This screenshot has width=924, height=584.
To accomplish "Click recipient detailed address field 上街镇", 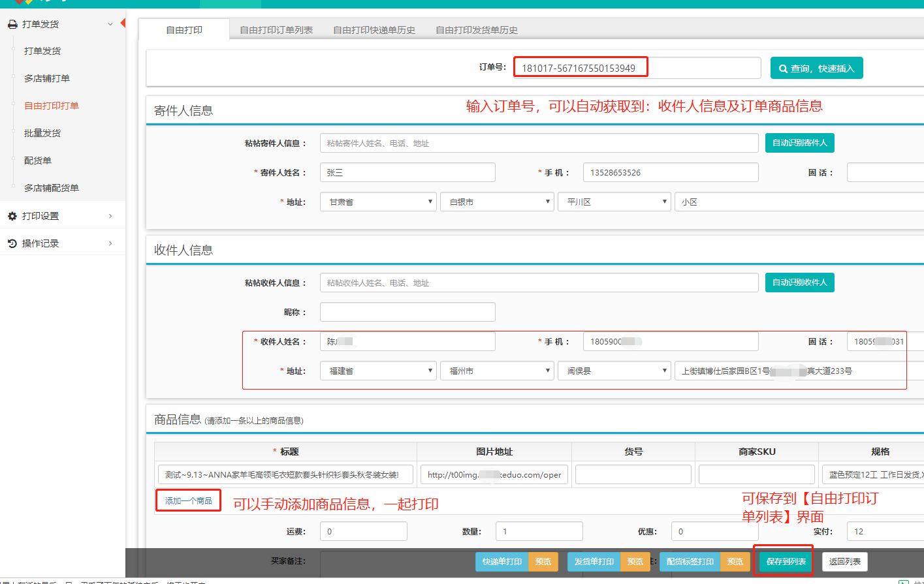I will [x=799, y=371].
